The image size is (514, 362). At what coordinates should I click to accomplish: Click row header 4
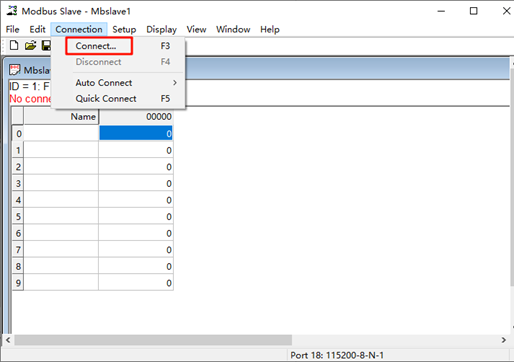click(18, 200)
